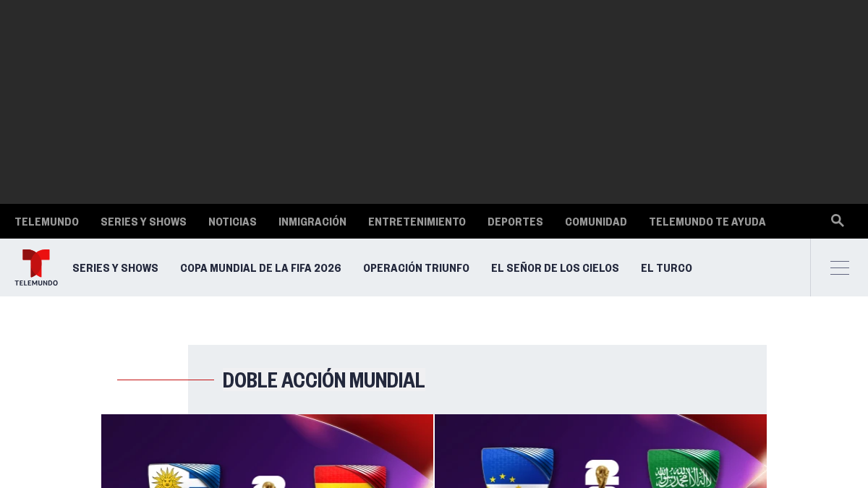The width and height of the screenshot is (868, 488).
Task: Click the Doble Acción Mundial heading
Action: [x=323, y=380]
